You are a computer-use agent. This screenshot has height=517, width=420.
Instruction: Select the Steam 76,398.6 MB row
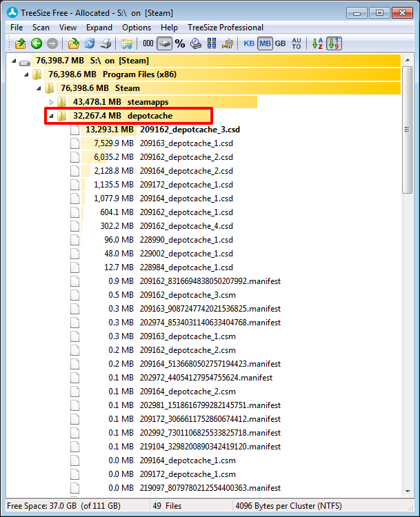(x=228, y=88)
